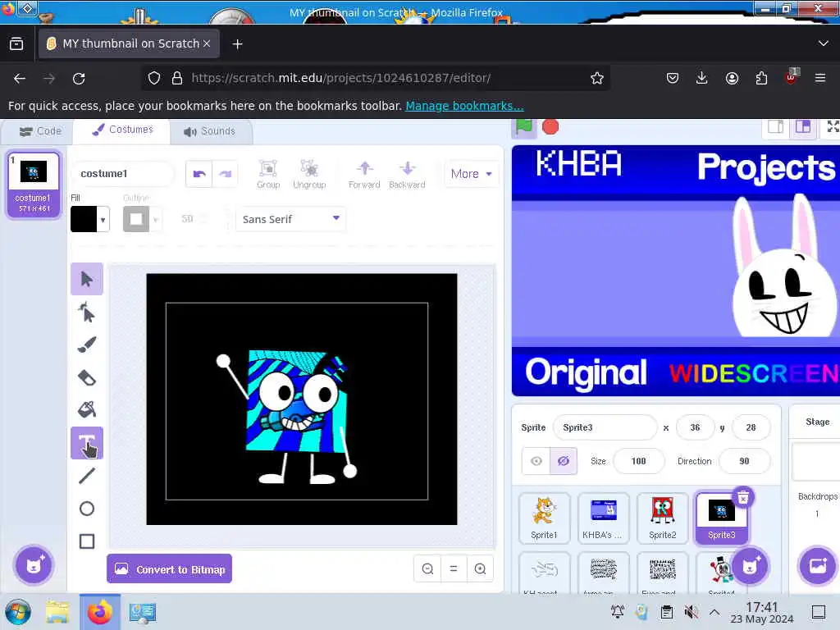Click the sprite Direction field
Screen dimensions: 840x630
coord(744,461)
